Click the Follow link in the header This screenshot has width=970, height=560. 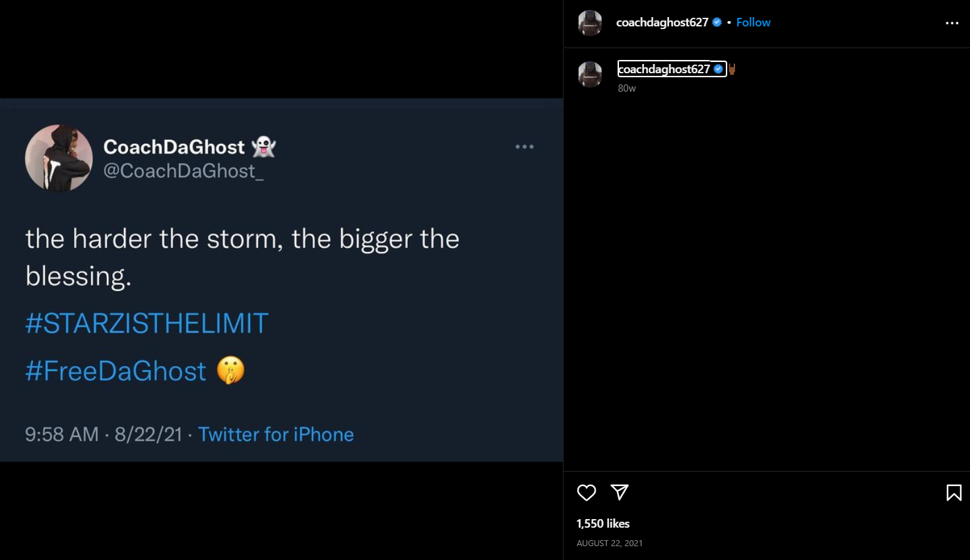coord(753,22)
